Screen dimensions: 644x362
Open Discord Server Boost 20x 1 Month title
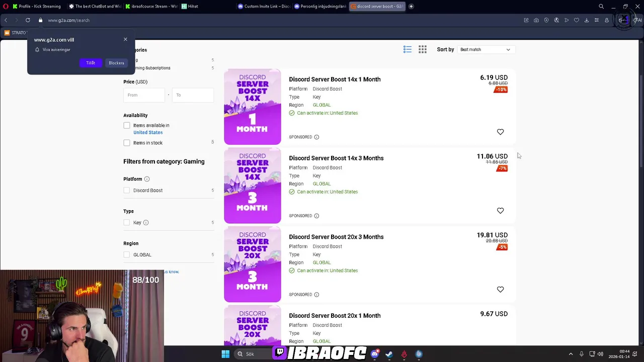click(x=335, y=316)
